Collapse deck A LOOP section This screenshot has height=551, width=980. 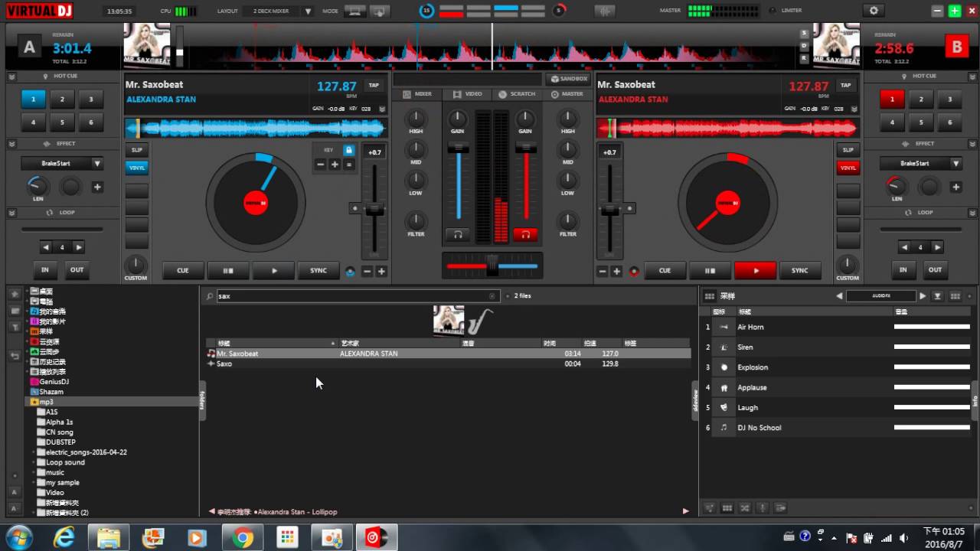11,212
